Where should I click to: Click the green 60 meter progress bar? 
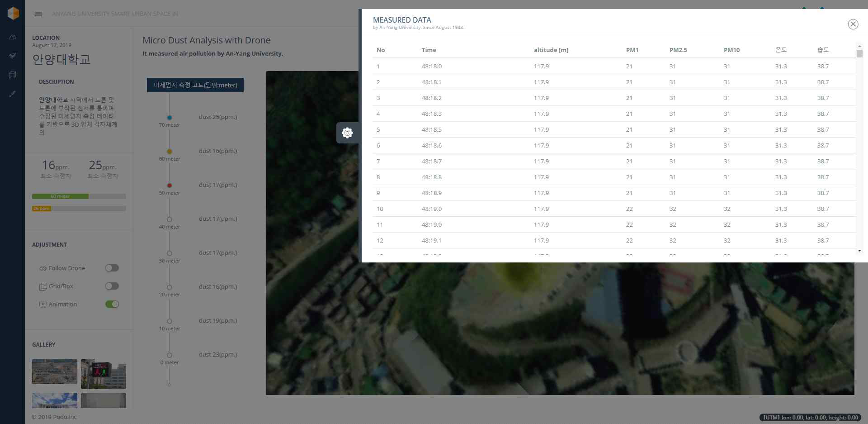coord(60,196)
